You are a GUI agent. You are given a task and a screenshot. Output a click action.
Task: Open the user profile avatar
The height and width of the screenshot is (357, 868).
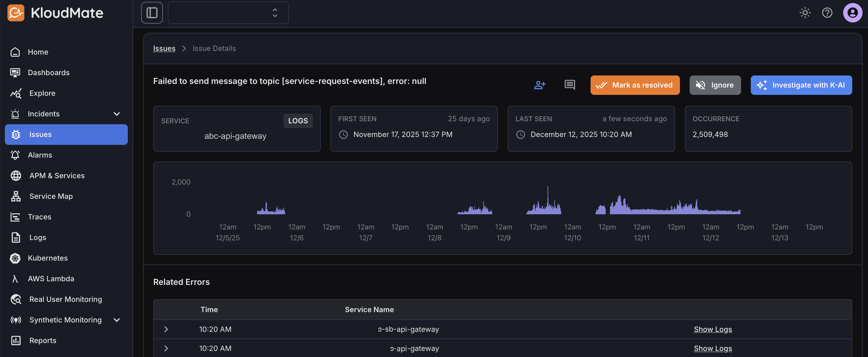(853, 13)
